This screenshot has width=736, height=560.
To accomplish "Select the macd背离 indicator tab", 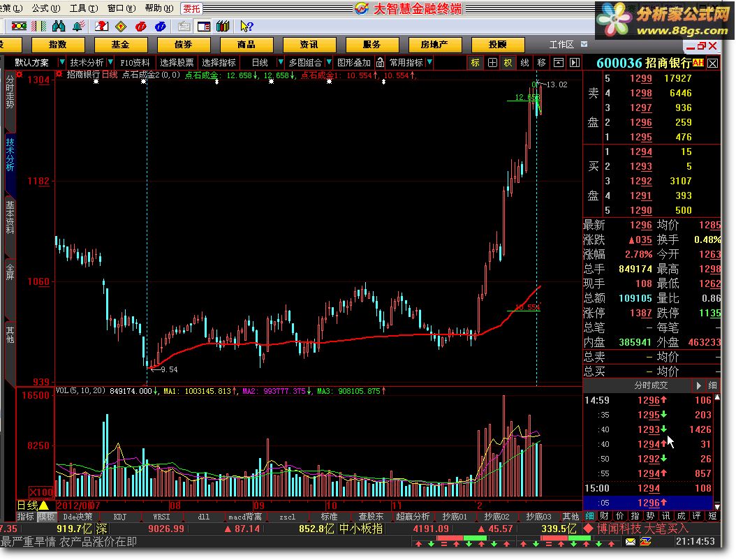I will (245, 517).
